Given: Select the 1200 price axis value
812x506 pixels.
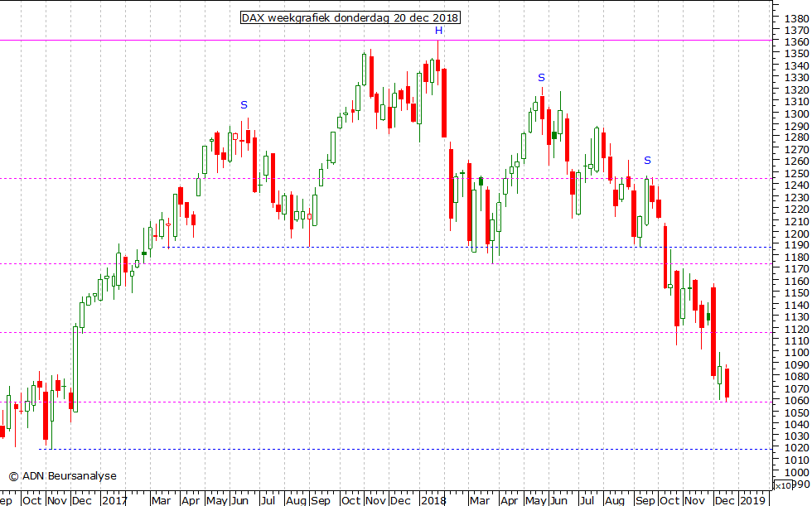Looking at the screenshot, I should pos(796,234).
